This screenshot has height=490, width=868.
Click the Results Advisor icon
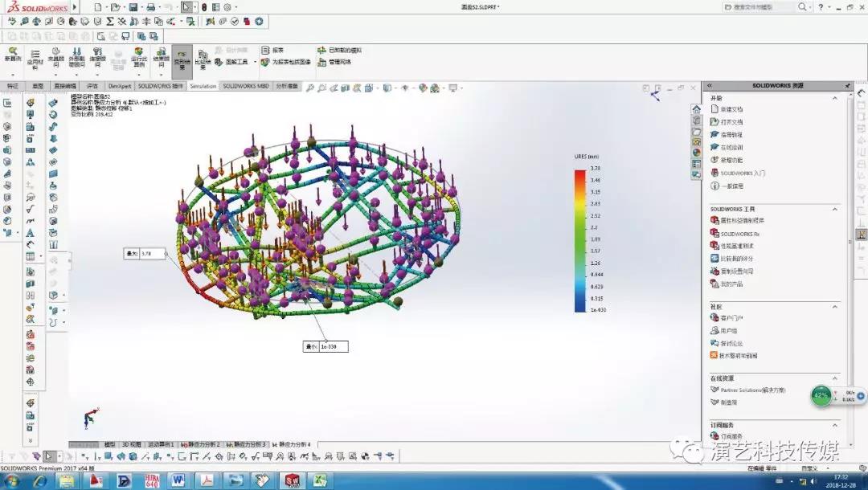(161, 57)
